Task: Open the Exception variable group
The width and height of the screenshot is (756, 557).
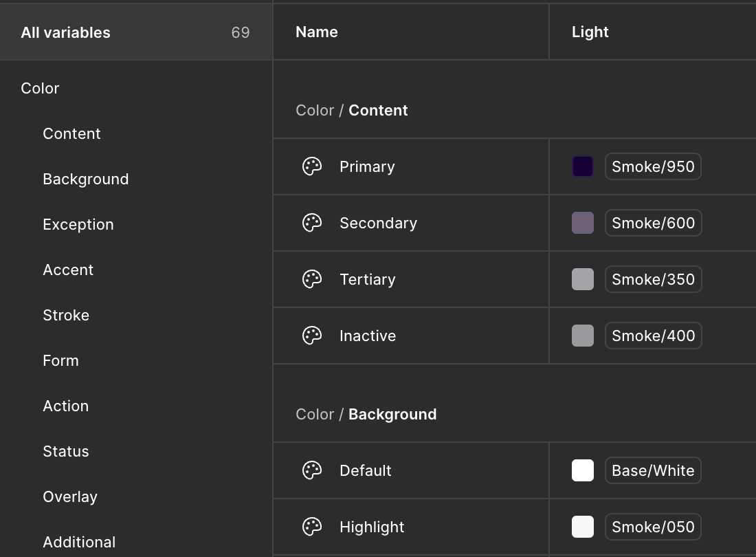Action: coord(78,224)
